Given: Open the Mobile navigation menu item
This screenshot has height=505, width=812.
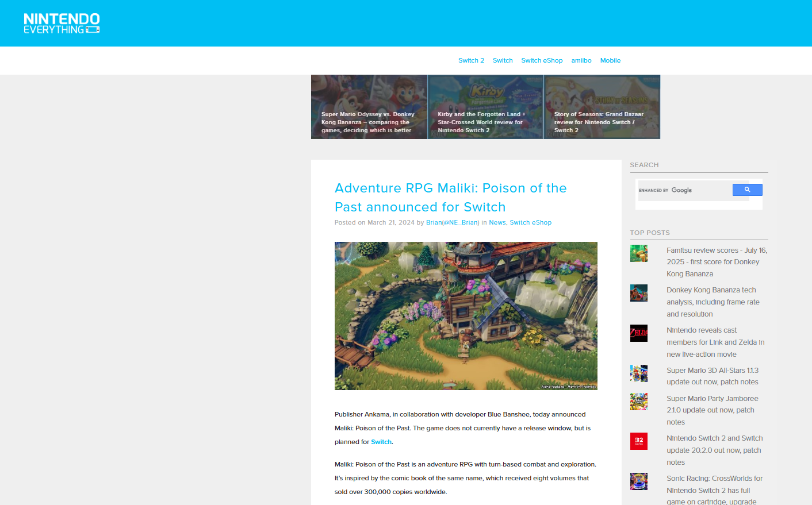Looking at the screenshot, I should tap(610, 60).
